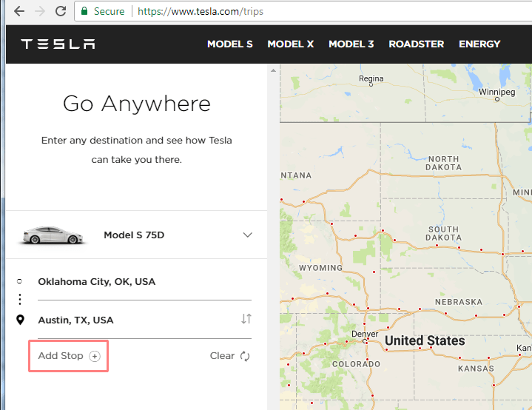Click the Tesla logo
Screen dimensions: 532x410
58,44
